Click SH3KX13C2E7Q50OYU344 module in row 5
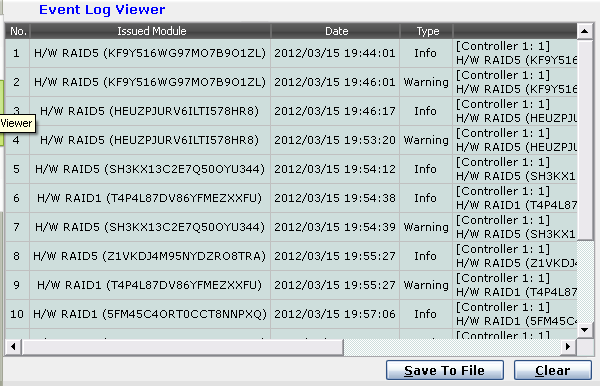The height and width of the screenshot is (386, 600). [x=150, y=169]
